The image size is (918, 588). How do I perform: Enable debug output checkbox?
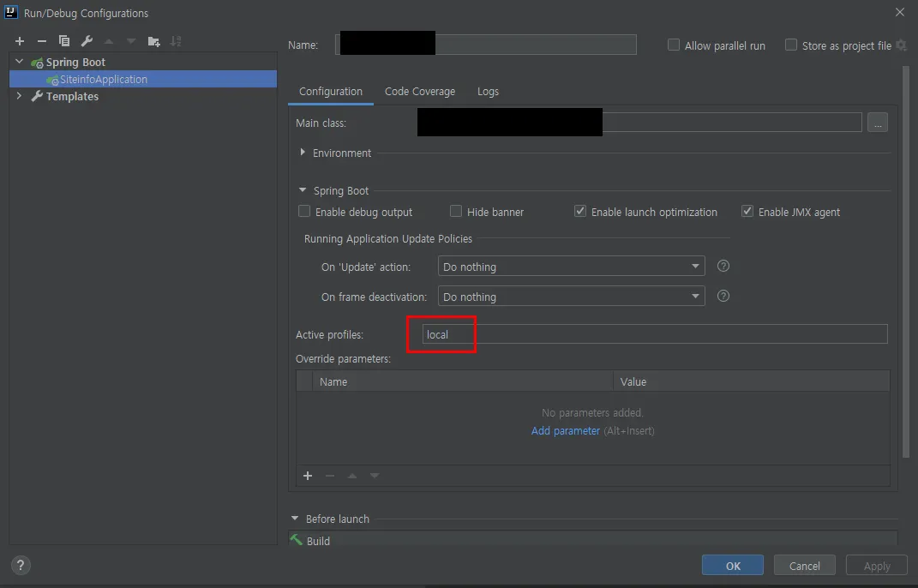coord(304,211)
